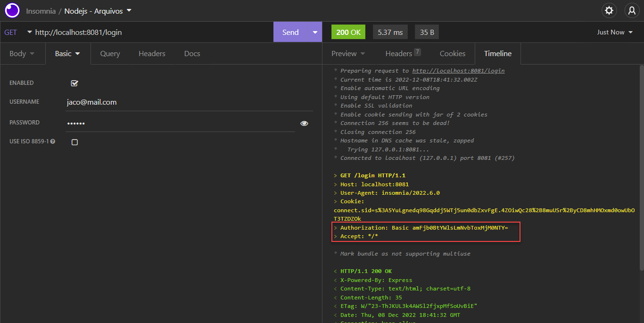Viewport: 644px width, 323px height.
Task: Click the 35 B response size badge
Action: click(427, 32)
